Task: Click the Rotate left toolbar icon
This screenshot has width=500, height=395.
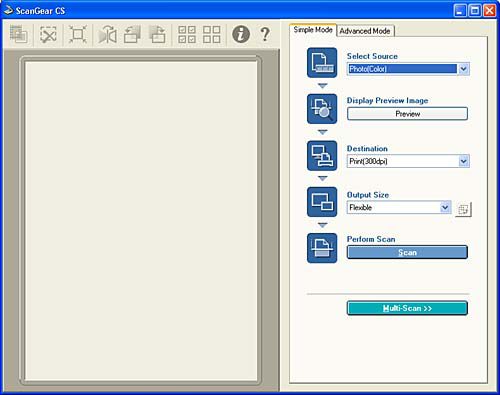Action: point(132,34)
